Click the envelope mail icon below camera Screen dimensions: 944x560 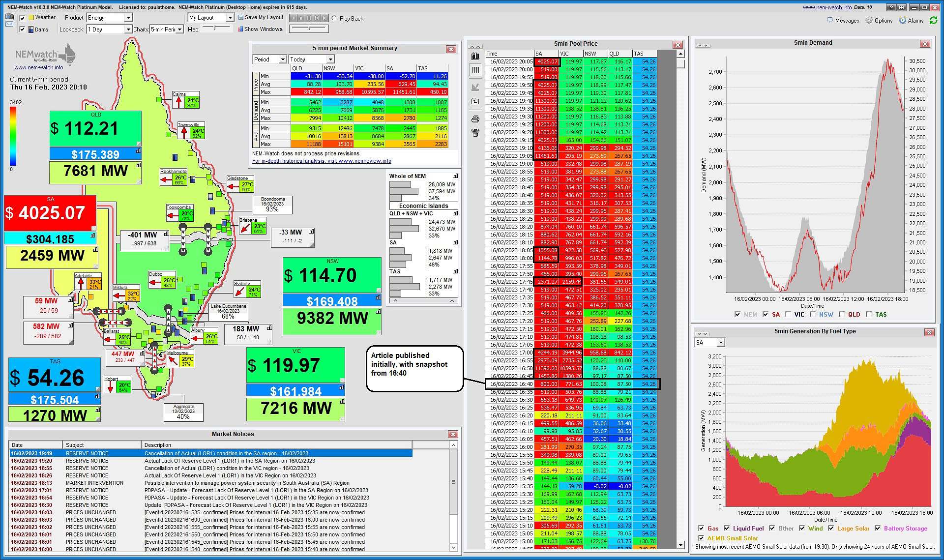(x=9, y=24)
